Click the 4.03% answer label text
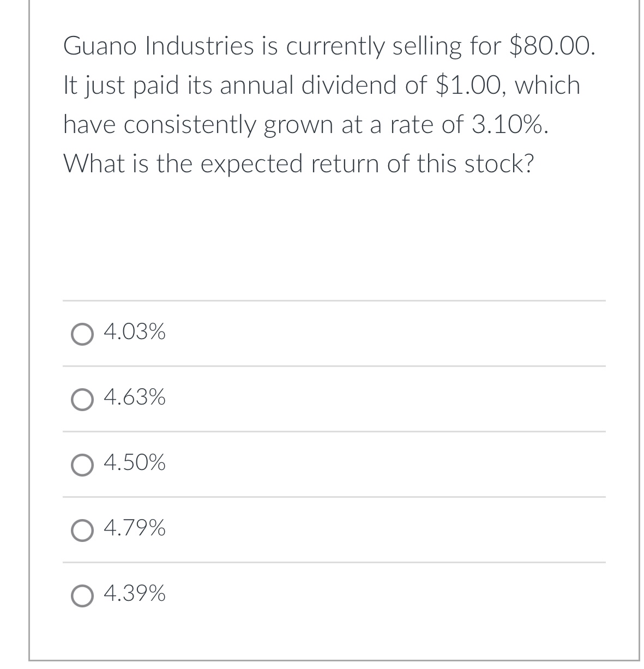Image resolution: width=644 pixels, height=669 pixels. (x=134, y=332)
